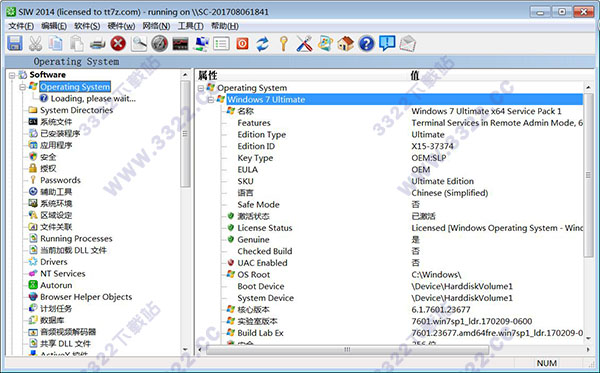This screenshot has height=373, width=600.
Task: Collapse the Software tree node
Action: click(12, 75)
